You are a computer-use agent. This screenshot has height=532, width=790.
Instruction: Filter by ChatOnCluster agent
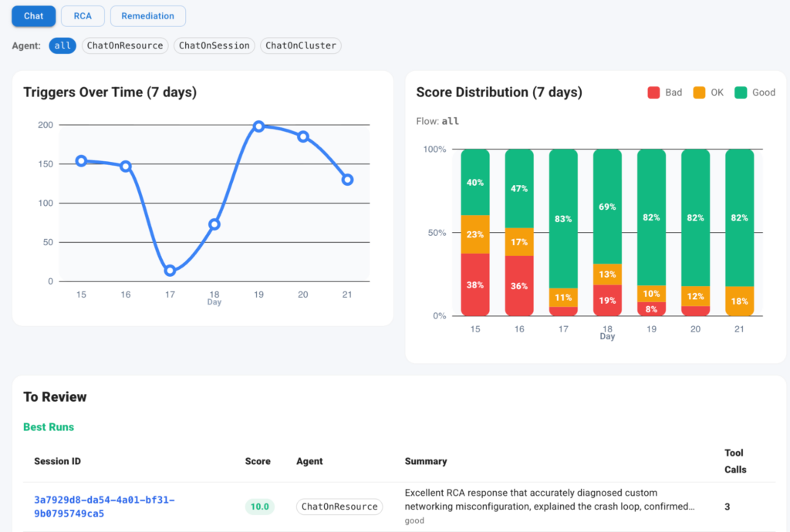click(x=301, y=45)
